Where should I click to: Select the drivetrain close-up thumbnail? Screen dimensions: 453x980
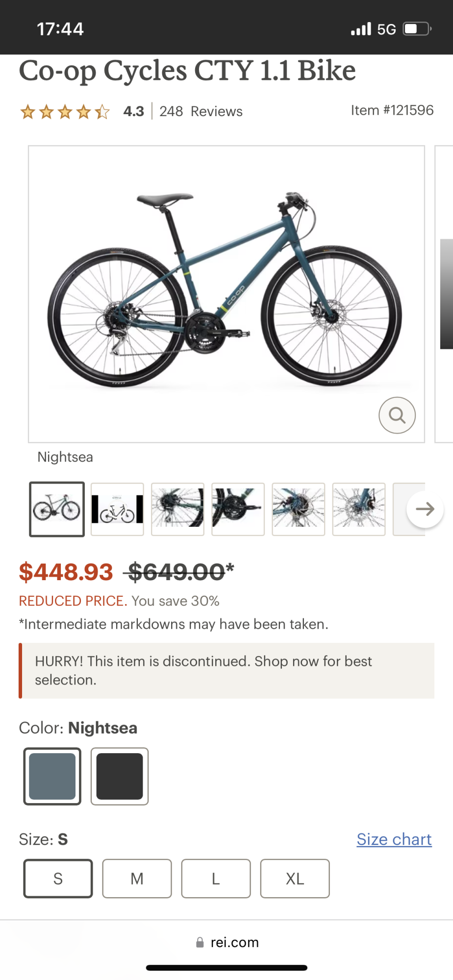coord(238,509)
